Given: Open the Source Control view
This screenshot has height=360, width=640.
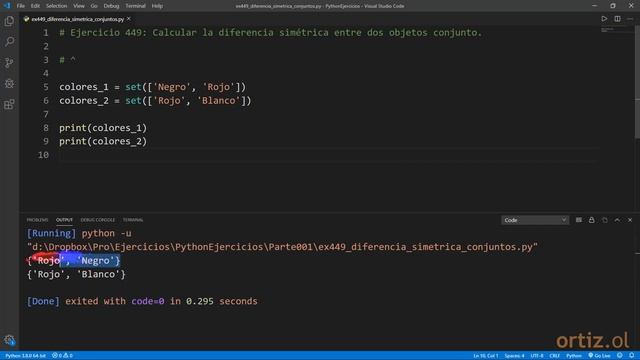Looking at the screenshot, I should pos(9,62).
